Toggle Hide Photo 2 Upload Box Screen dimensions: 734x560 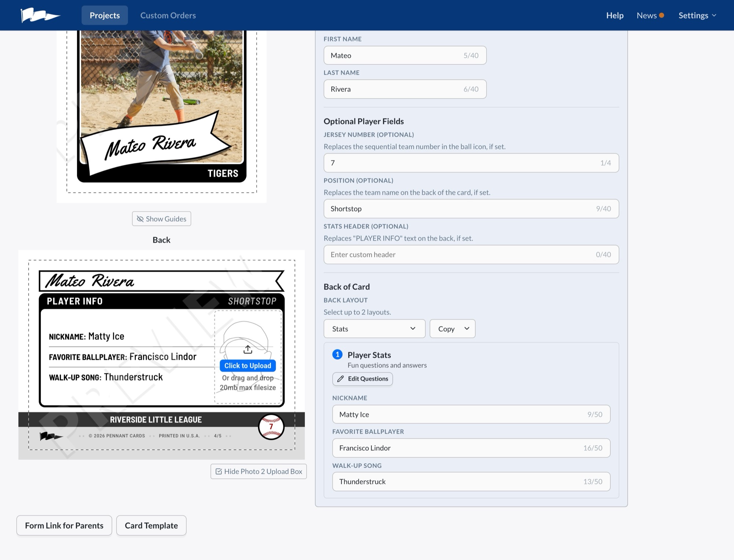[258, 472]
